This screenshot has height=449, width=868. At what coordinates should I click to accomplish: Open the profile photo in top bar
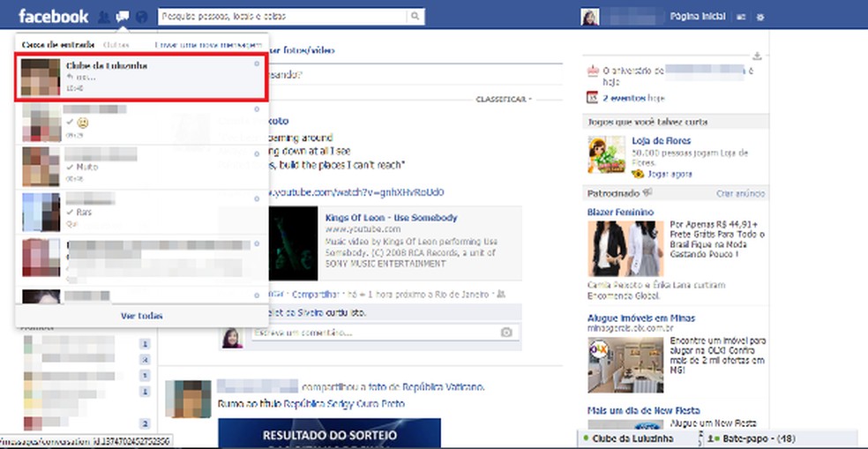[x=589, y=17]
